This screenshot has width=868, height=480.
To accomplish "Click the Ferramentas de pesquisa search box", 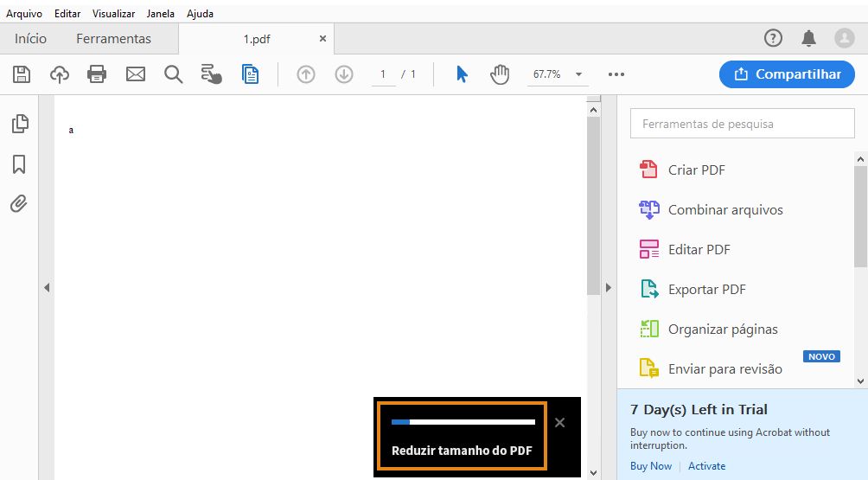I will pyautogui.click(x=743, y=124).
